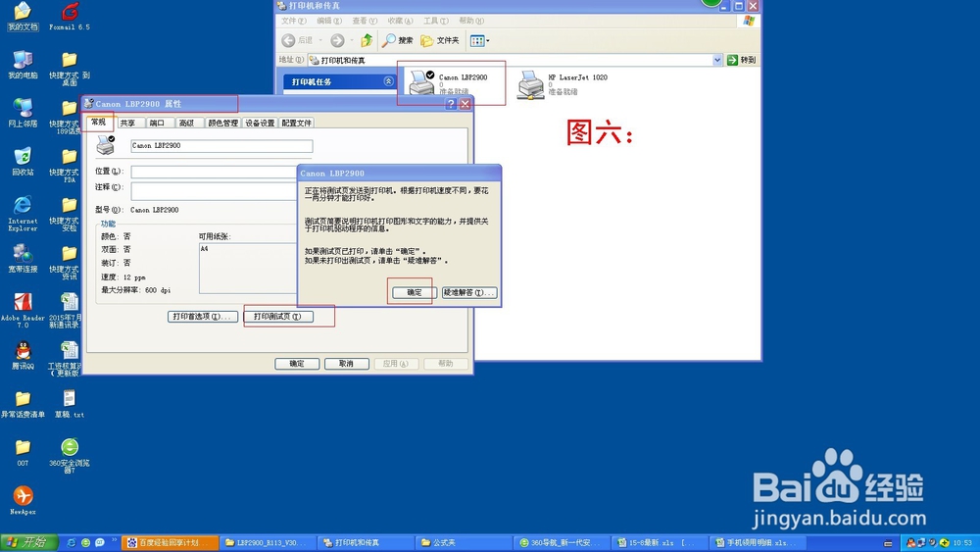Open 回收站 recycle bin icon
This screenshot has width=980, height=552.
pyautogui.click(x=23, y=162)
